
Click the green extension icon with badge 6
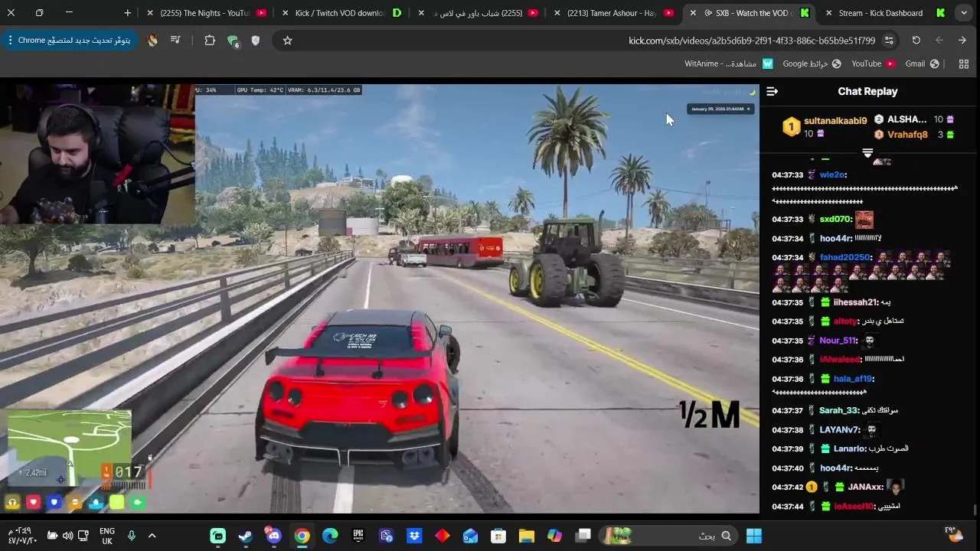[x=234, y=41]
